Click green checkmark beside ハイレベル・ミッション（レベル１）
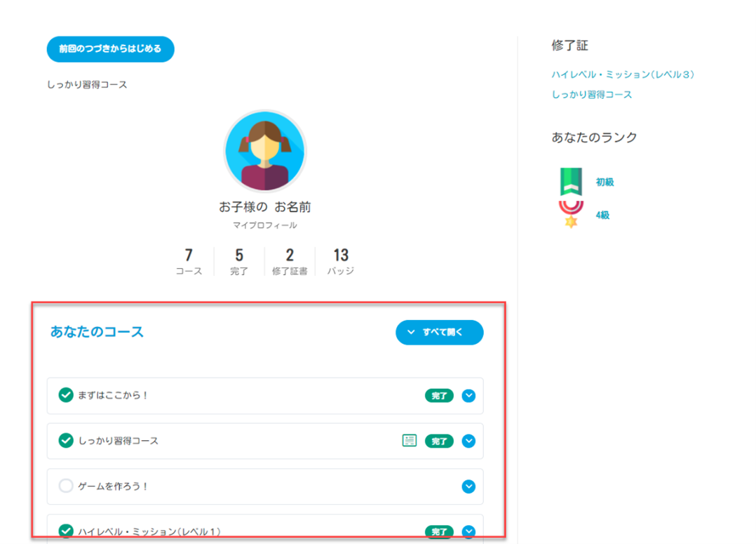 point(66,531)
